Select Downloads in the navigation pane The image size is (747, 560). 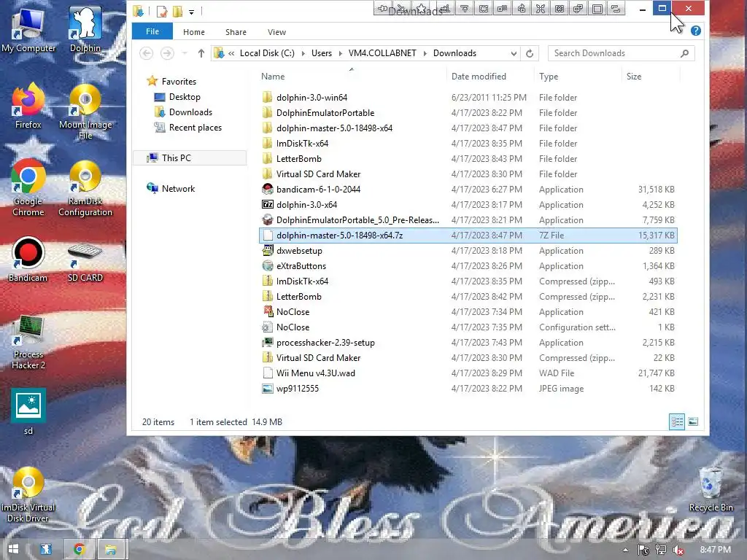click(x=190, y=112)
